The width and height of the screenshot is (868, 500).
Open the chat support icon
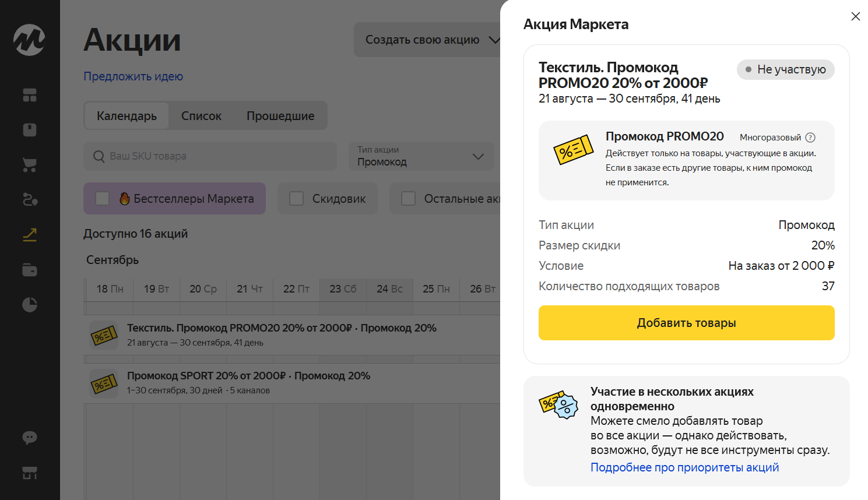[x=30, y=438]
